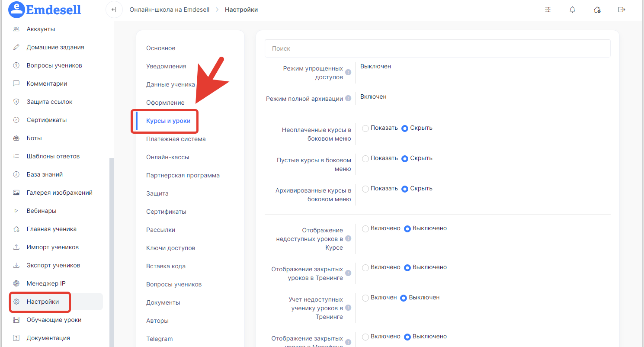Viewport: 644px width, 347px height.
Task: Open the Платежная система settings tab
Action: (176, 139)
